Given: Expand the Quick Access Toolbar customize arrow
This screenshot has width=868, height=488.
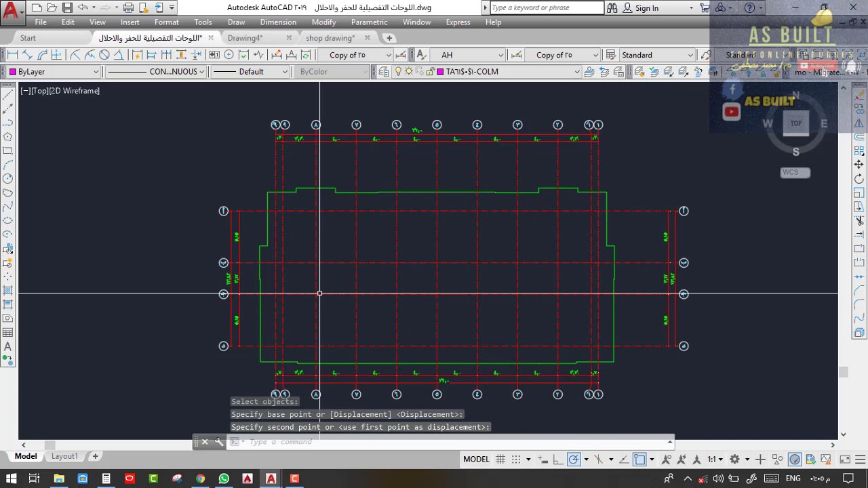Looking at the screenshot, I should (172, 8).
